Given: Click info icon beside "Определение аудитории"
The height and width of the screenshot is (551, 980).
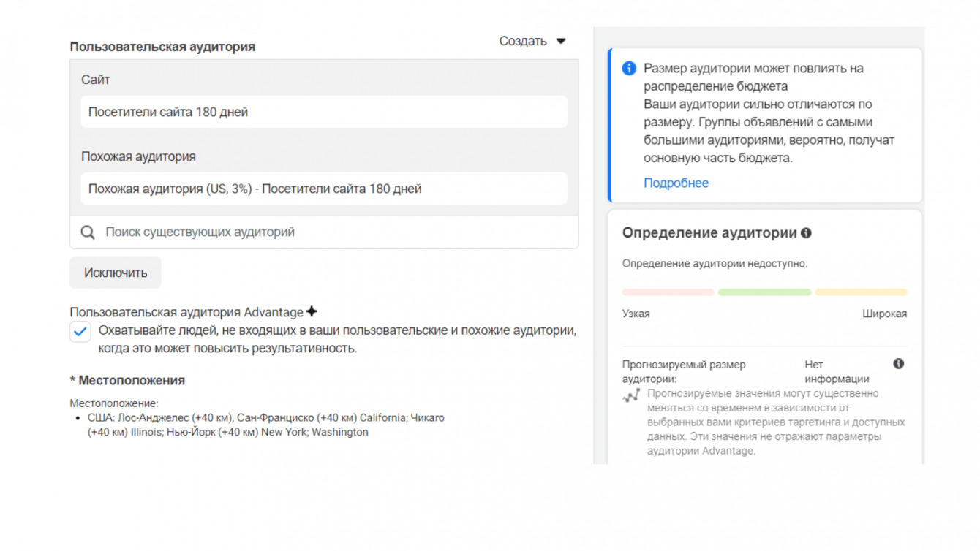Looking at the screenshot, I should [x=806, y=233].
